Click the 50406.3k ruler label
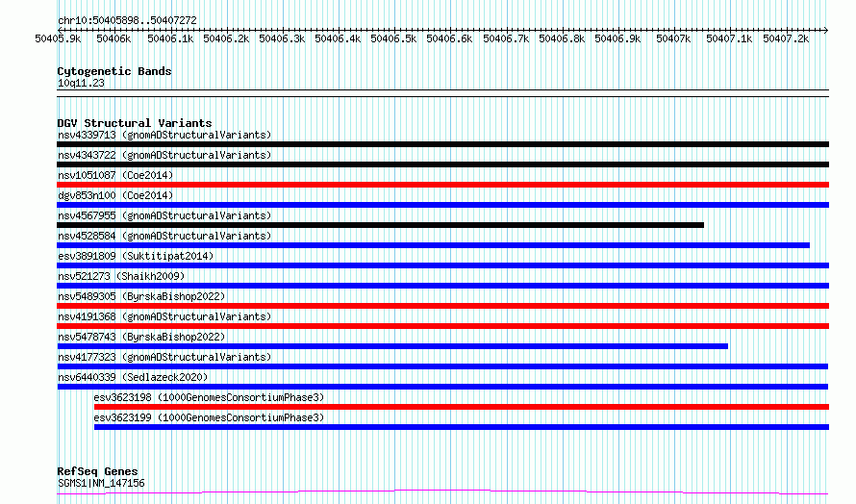 click(282, 38)
